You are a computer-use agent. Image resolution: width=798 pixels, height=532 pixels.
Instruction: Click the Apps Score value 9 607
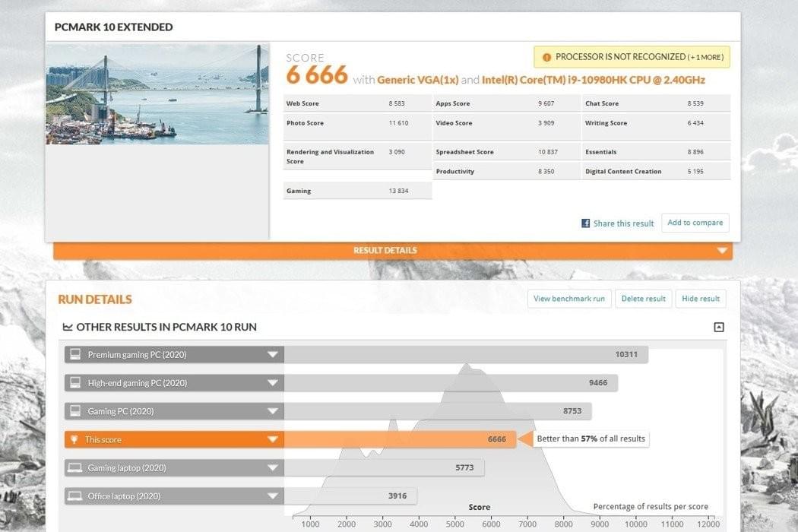pyautogui.click(x=546, y=103)
